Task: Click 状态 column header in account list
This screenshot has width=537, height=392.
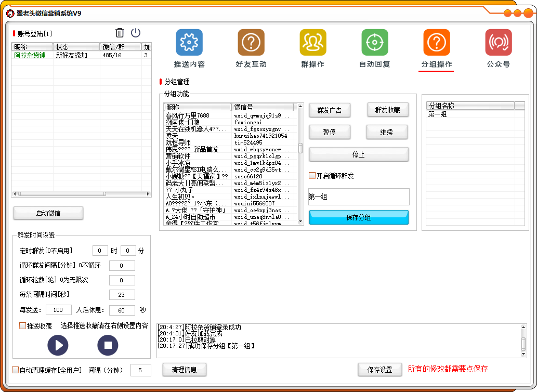Action: pyautogui.click(x=76, y=47)
